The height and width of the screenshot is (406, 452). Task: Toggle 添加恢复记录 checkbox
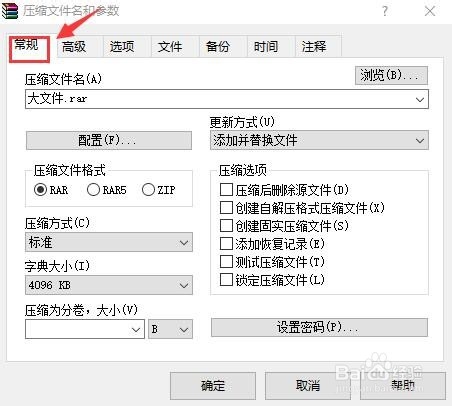click(226, 244)
